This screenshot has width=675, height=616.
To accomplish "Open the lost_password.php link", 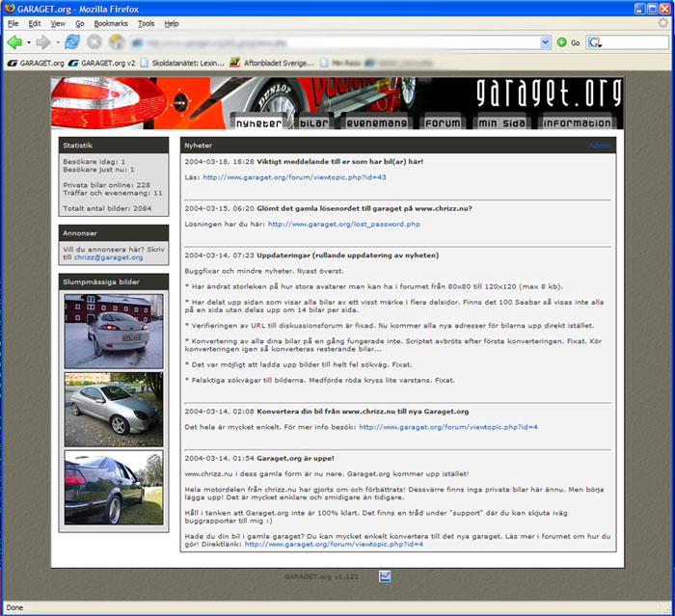I will click(344, 224).
